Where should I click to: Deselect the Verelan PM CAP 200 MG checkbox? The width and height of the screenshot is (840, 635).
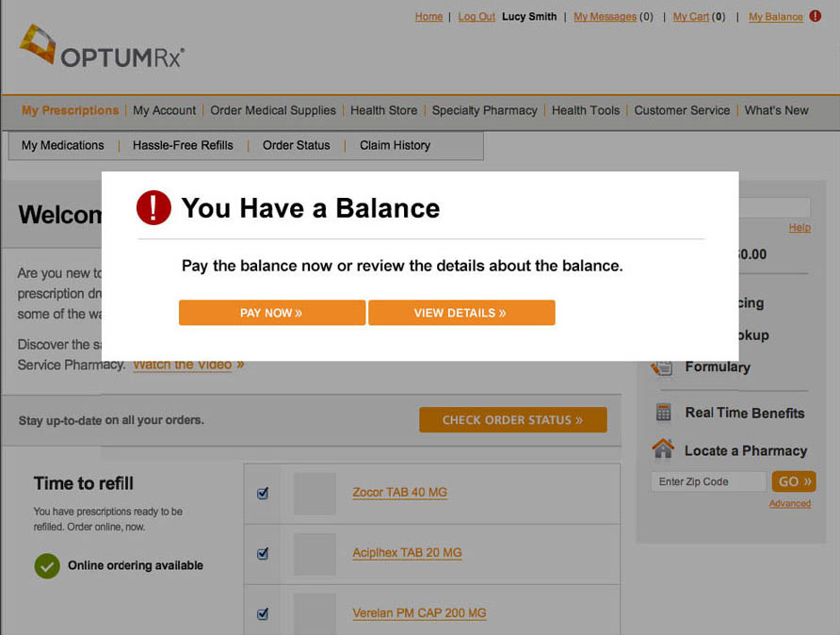pos(263,613)
